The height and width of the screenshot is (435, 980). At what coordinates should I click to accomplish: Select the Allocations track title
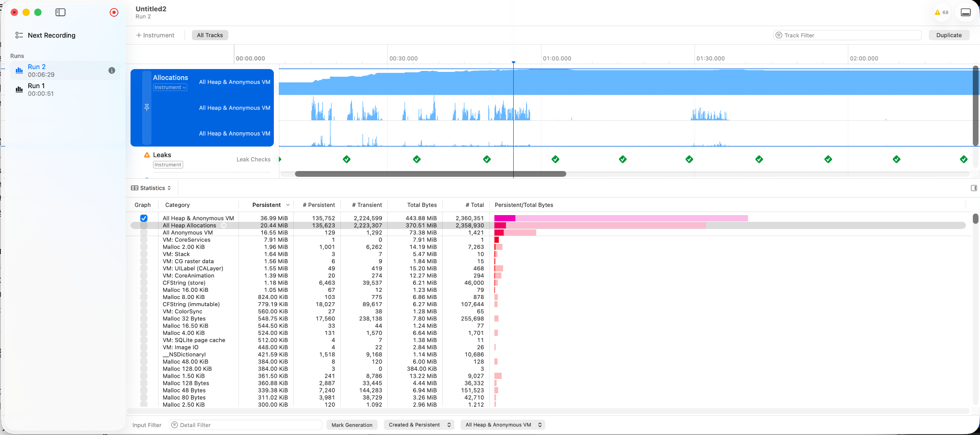170,78
